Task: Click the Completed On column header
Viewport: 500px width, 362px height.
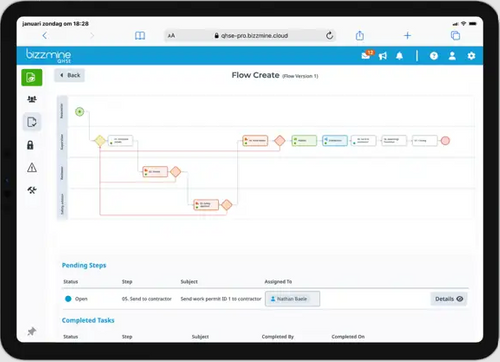Action: (x=348, y=337)
